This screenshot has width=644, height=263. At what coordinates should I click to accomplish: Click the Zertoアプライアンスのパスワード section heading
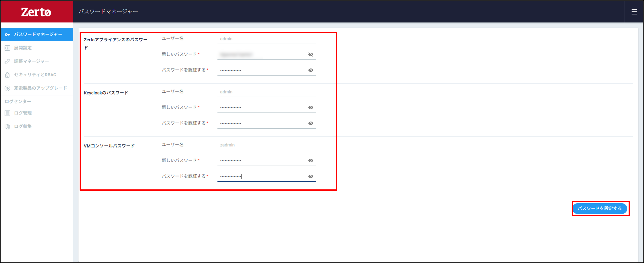click(x=115, y=44)
